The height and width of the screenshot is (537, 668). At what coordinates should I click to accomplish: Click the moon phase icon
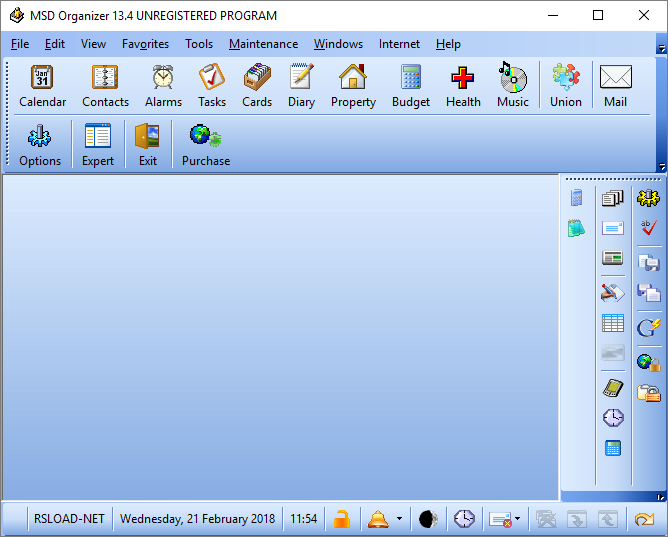pos(428,519)
